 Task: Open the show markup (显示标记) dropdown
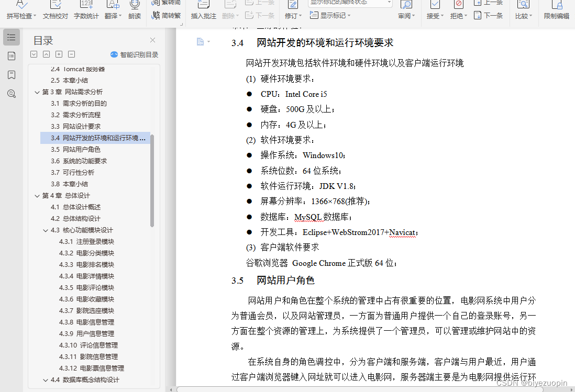330,15
